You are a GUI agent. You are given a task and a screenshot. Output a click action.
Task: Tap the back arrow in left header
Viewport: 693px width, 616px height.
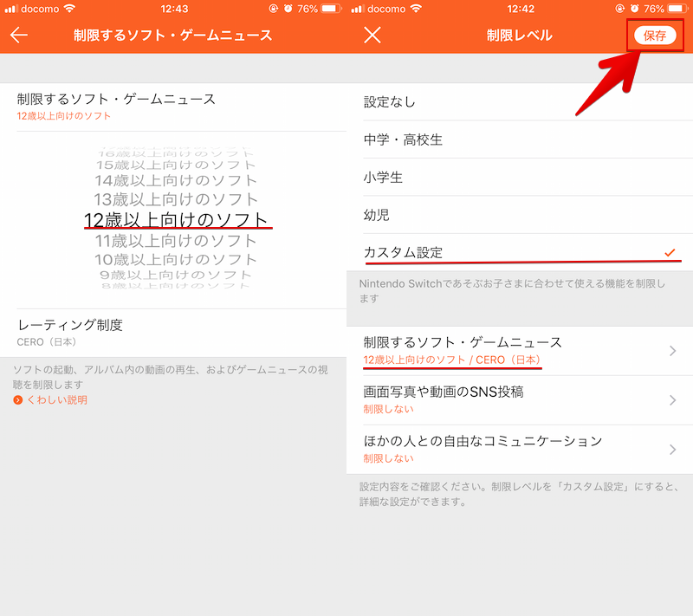coord(19,36)
